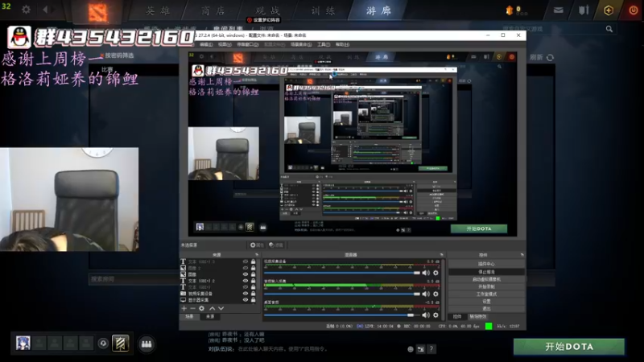The image size is (644, 362).
Task: Switch to OBS 转场特效 tab
Action: coord(478,317)
